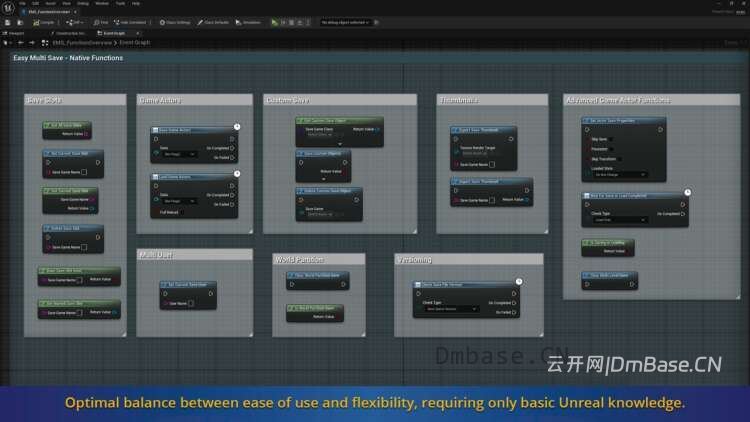Open Find in blueprint
750x422 pixels.
100,22
